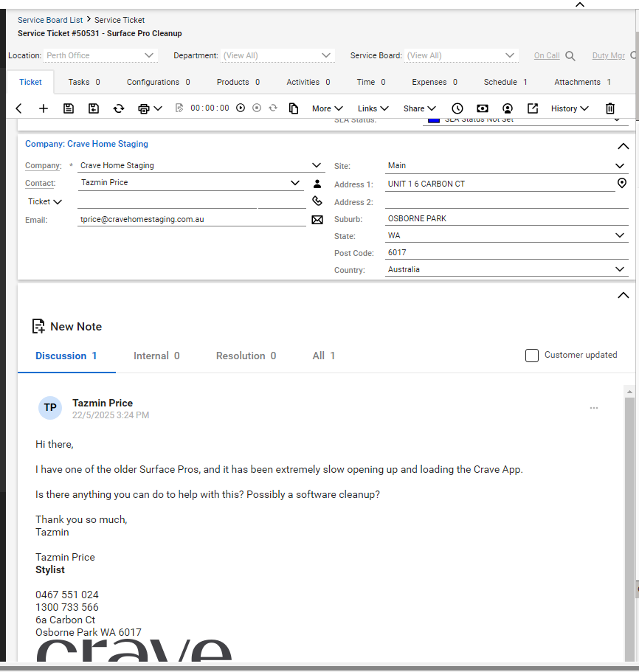Open the Company field dropdown arrow

point(317,165)
